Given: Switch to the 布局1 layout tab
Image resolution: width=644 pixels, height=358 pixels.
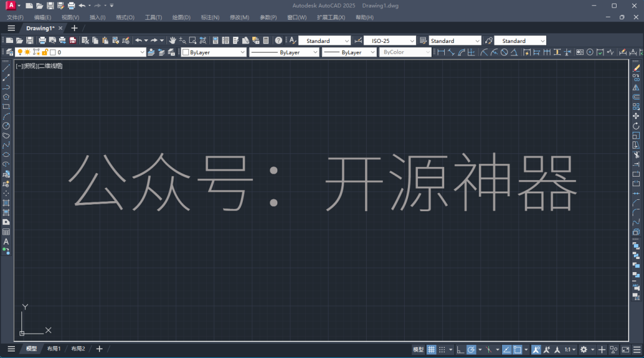Looking at the screenshot, I should (x=54, y=349).
